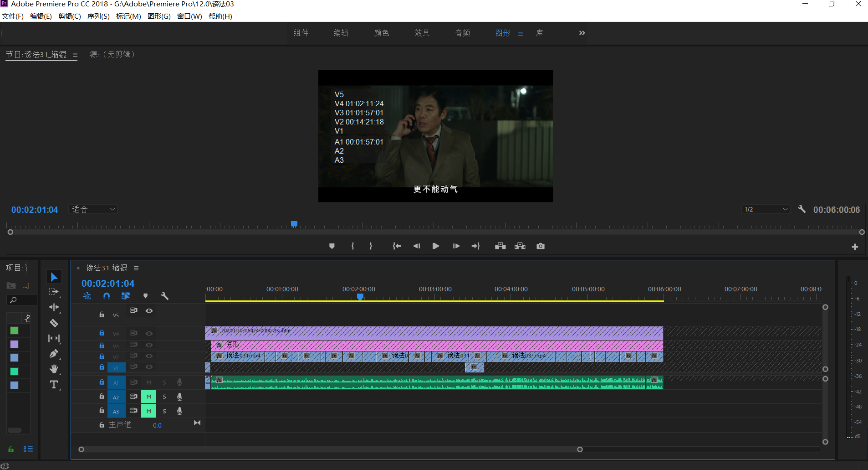
Task: Toggle V4 track output eye
Action: coord(149,334)
